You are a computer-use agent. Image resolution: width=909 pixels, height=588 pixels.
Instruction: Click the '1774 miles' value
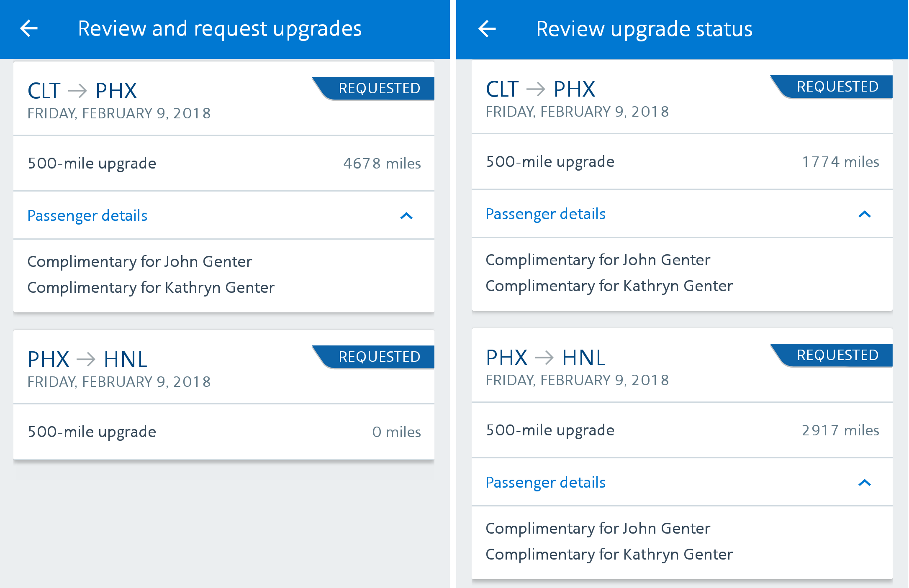840,162
